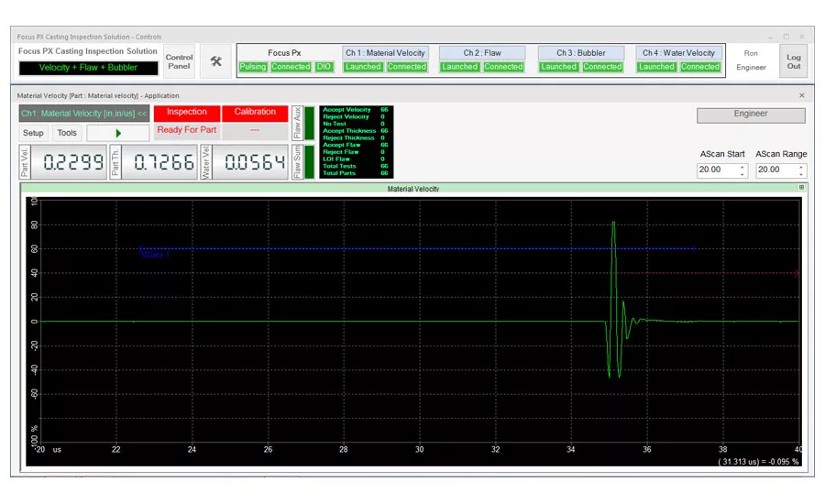Click the grid icon on Material Velocity chart header
The height and width of the screenshot is (504, 825).
point(801,188)
